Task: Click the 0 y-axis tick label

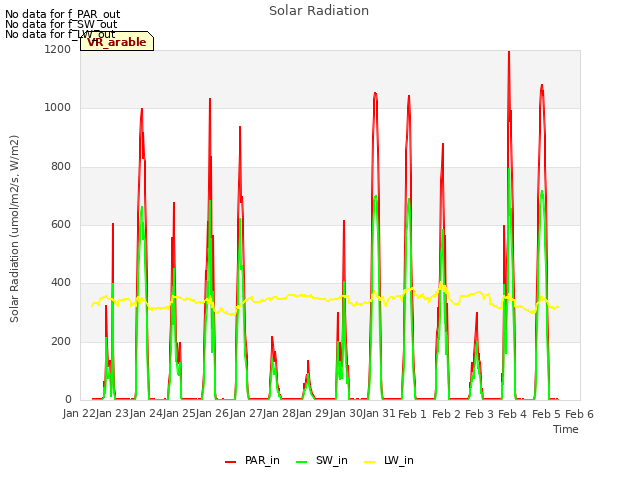Action: click(x=68, y=400)
